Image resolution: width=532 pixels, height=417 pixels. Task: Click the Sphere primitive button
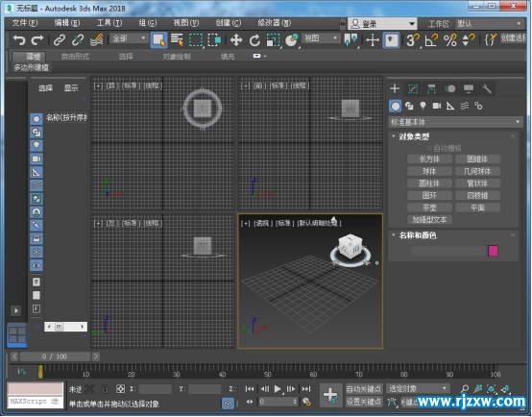click(429, 171)
